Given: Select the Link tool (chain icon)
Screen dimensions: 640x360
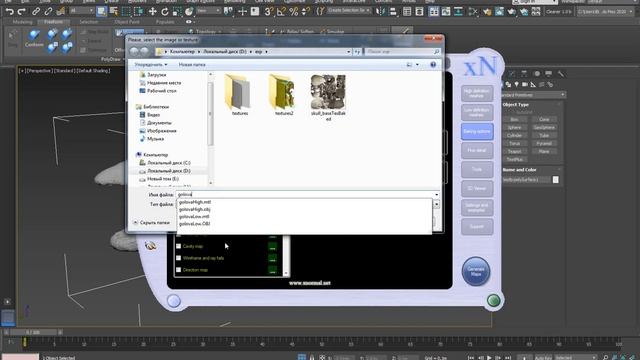Looking at the screenshot, I should click(36, 11).
